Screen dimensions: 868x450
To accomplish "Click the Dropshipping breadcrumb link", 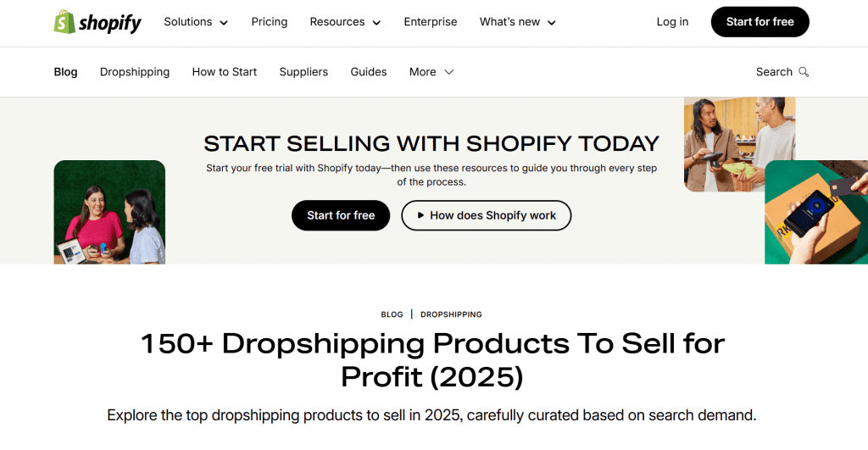I will pyautogui.click(x=451, y=314).
